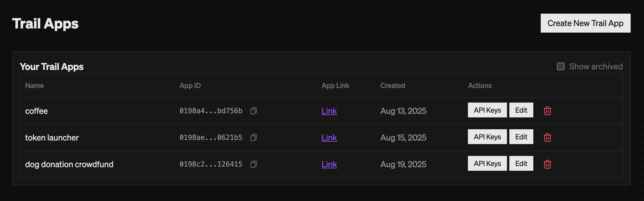
Task: Edit the dog donation crowdfund app
Action: (x=521, y=164)
